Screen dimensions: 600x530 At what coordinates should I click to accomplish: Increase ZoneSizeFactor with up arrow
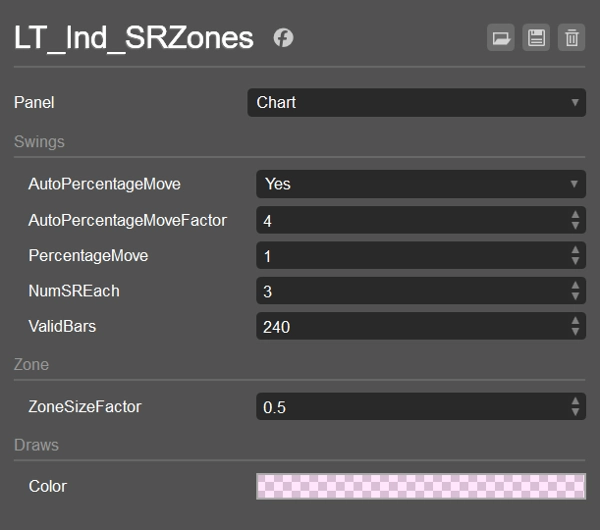pos(575,401)
